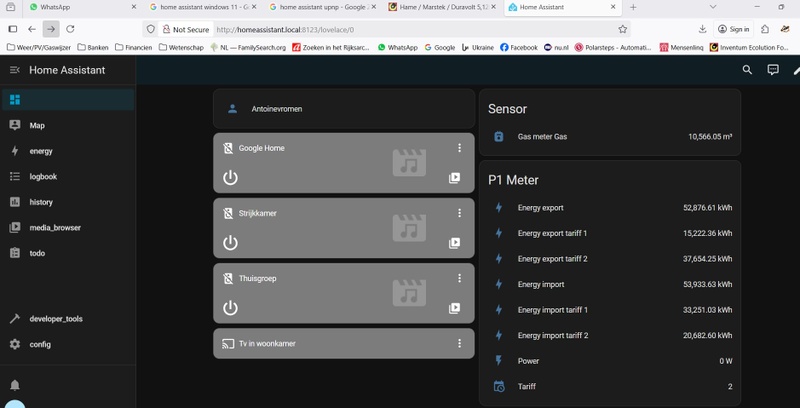Go back in browser history

click(x=32, y=29)
